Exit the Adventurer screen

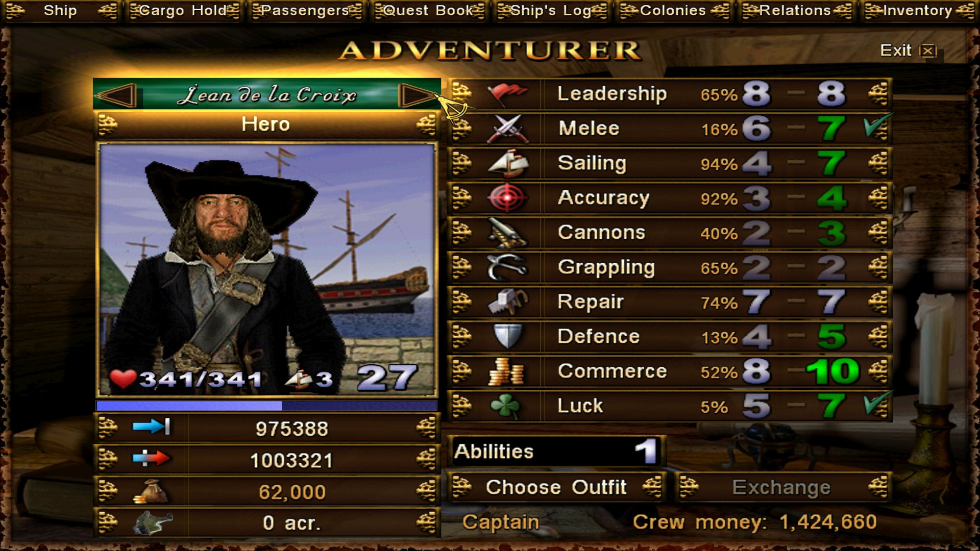909,51
